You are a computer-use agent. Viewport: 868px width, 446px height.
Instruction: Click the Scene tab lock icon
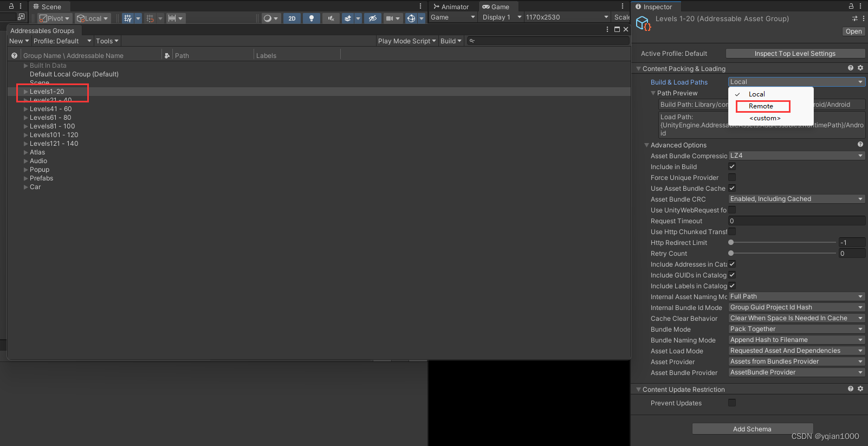coord(11,7)
